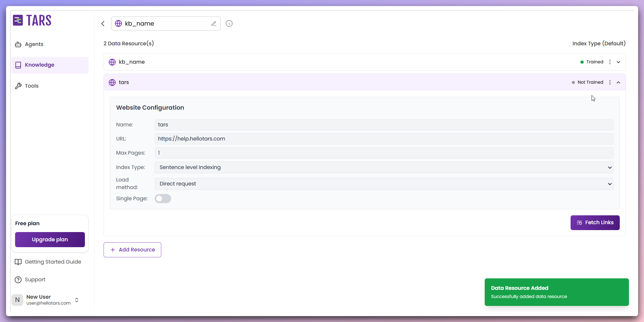
Task: Click the Max Pages input field
Action: (384, 153)
